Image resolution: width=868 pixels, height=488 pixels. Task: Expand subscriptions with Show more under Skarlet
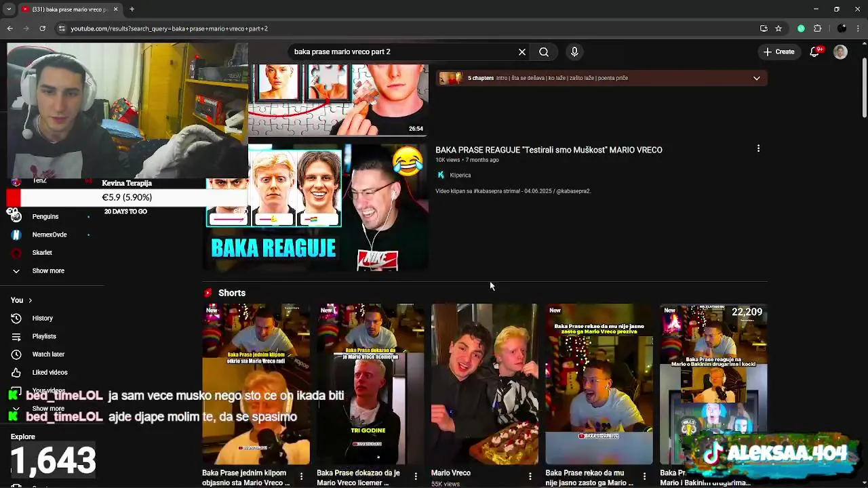pyautogui.click(x=47, y=271)
